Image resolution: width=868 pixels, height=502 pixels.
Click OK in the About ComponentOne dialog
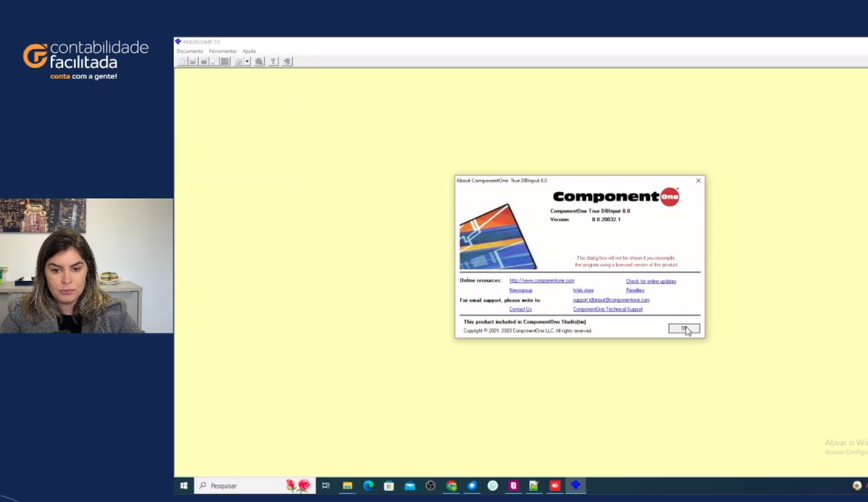[684, 328]
